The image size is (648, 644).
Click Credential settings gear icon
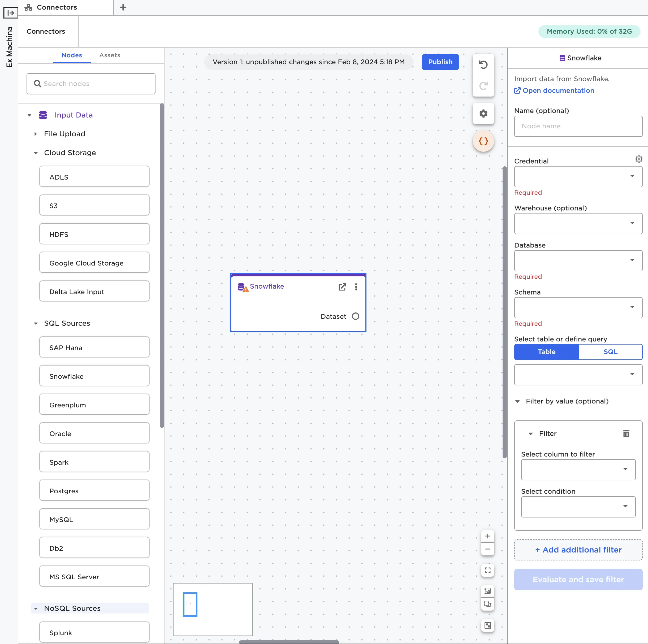coord(639,159)
